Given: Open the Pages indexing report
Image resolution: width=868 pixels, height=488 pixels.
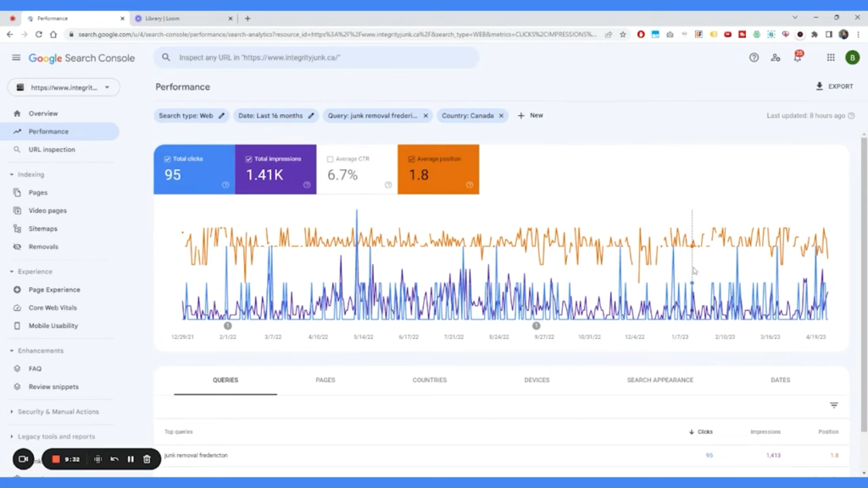Looking at the screenshot, I should click(40, 192).
